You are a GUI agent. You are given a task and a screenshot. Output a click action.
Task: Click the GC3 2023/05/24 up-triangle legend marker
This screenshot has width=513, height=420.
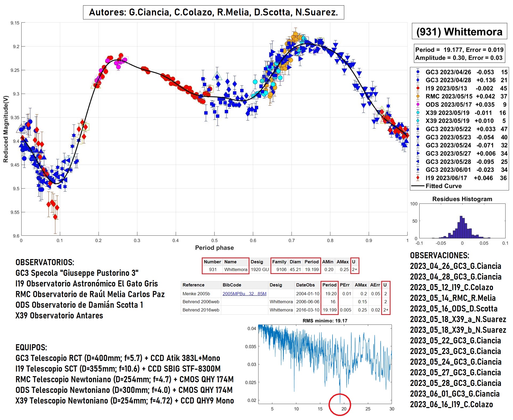coord(418,145)
